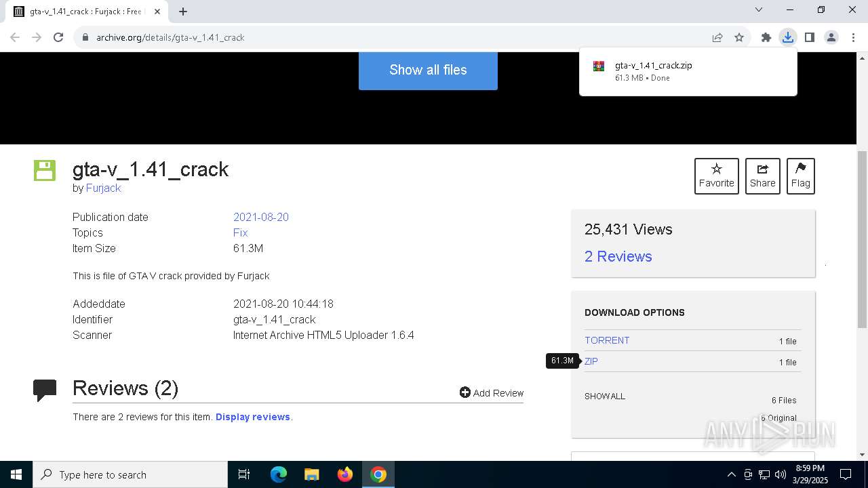Viewport: 868px width, 488px height.
Task: Reload the page
Action: [58, 37]
